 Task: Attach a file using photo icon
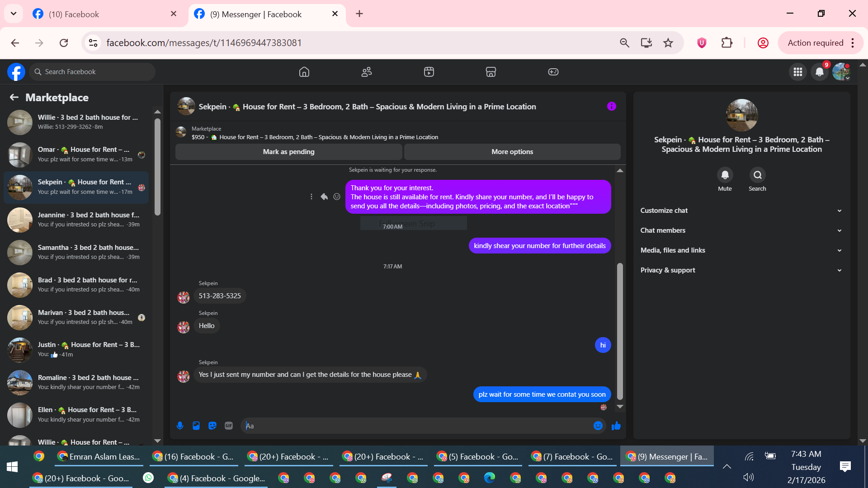196,426
